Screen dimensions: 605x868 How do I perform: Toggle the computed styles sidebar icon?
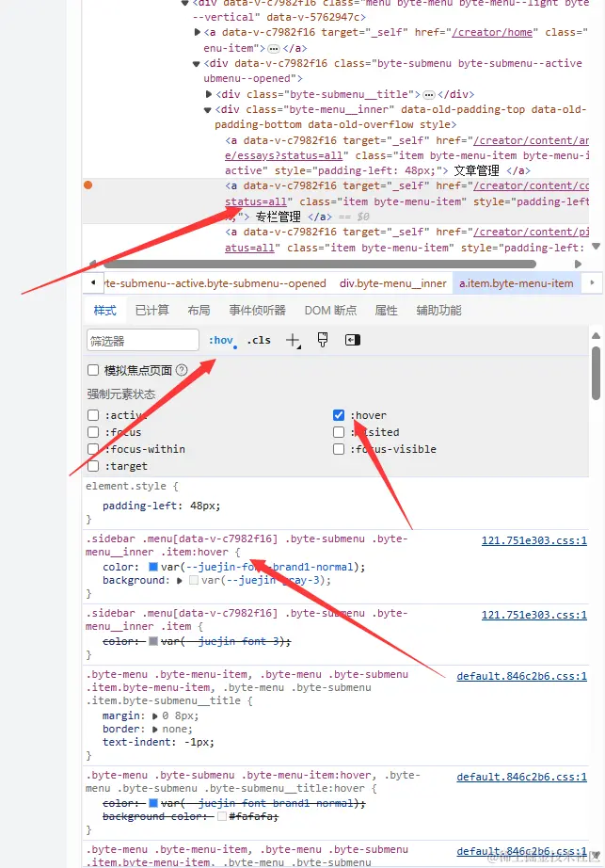353,340
